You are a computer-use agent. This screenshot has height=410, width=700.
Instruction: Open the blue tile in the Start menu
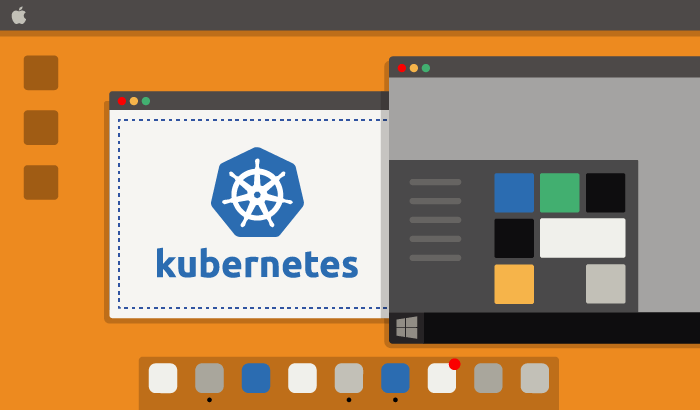(514, 193)
